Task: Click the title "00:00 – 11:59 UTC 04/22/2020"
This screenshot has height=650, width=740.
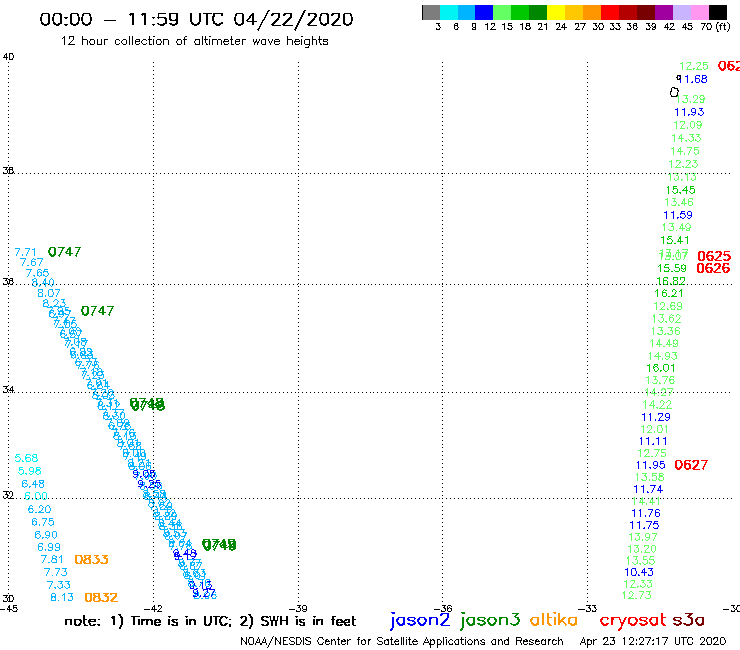Action: (x=196, y=19)
